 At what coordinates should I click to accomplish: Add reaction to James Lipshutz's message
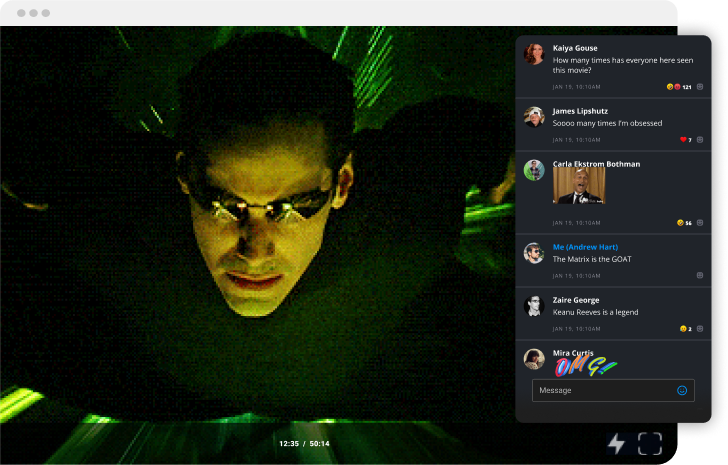[700, 140]
